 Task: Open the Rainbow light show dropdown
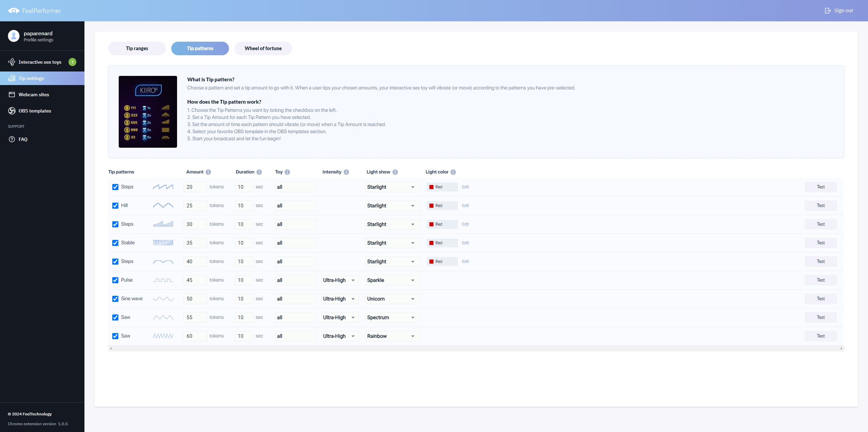(392, 336)
